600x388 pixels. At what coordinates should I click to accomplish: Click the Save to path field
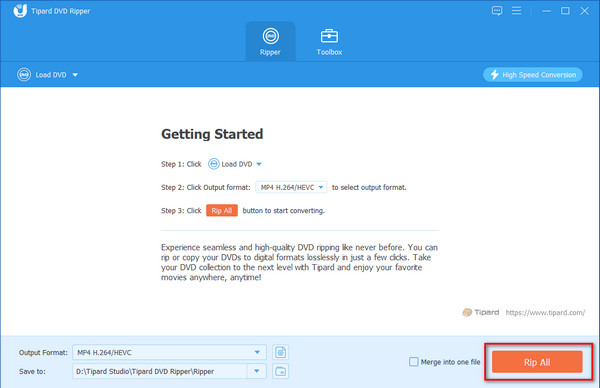[160, 371]
